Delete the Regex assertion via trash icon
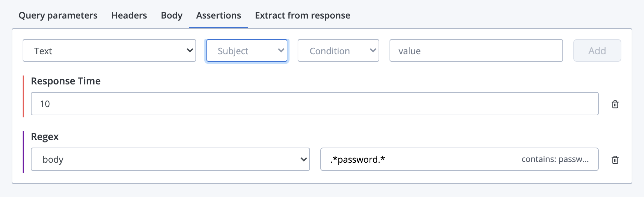Image resolution: width=644 pixels, height=197 pixels. click(x=615, y=160)
